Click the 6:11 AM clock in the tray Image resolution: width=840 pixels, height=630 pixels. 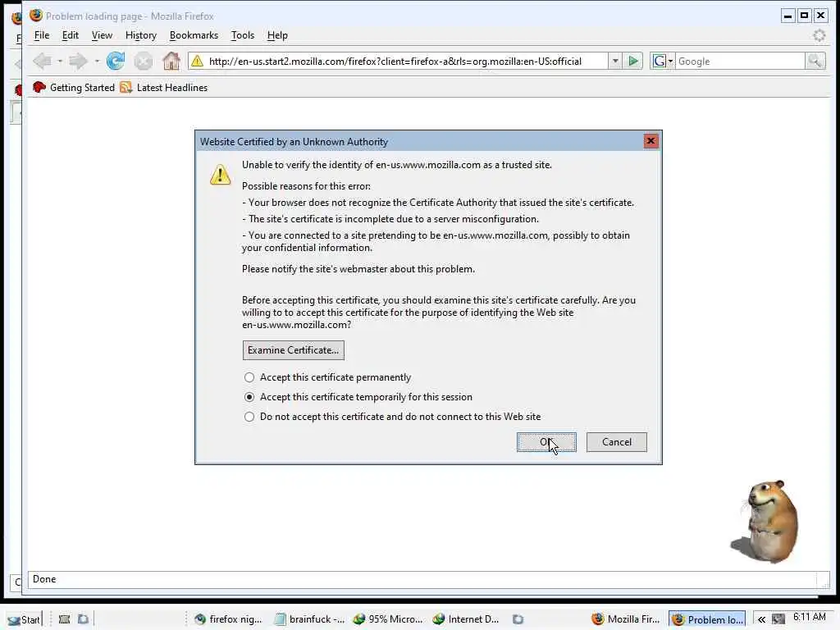(x=810, y=617)
